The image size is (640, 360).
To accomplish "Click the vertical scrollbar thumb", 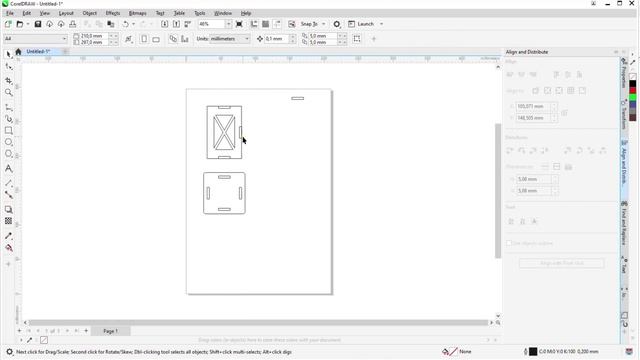I will click(498, 191).
